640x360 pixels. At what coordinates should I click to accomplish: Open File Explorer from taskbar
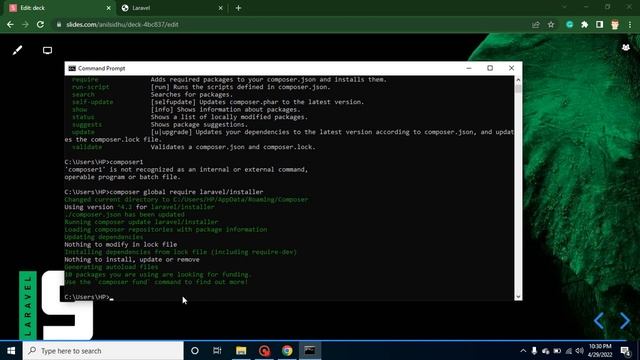pos(241,351)
